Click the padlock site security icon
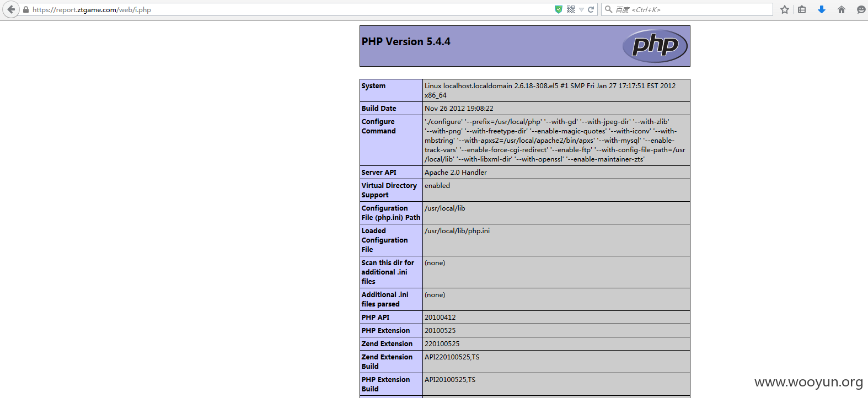 [x=25, y=9]
